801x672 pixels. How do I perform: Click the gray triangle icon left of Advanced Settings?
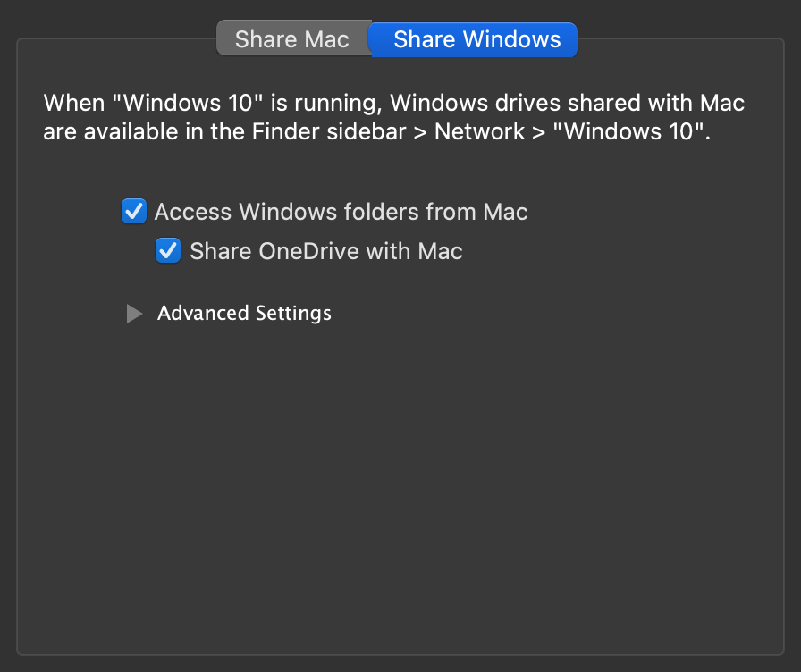(x=134, y=314)
